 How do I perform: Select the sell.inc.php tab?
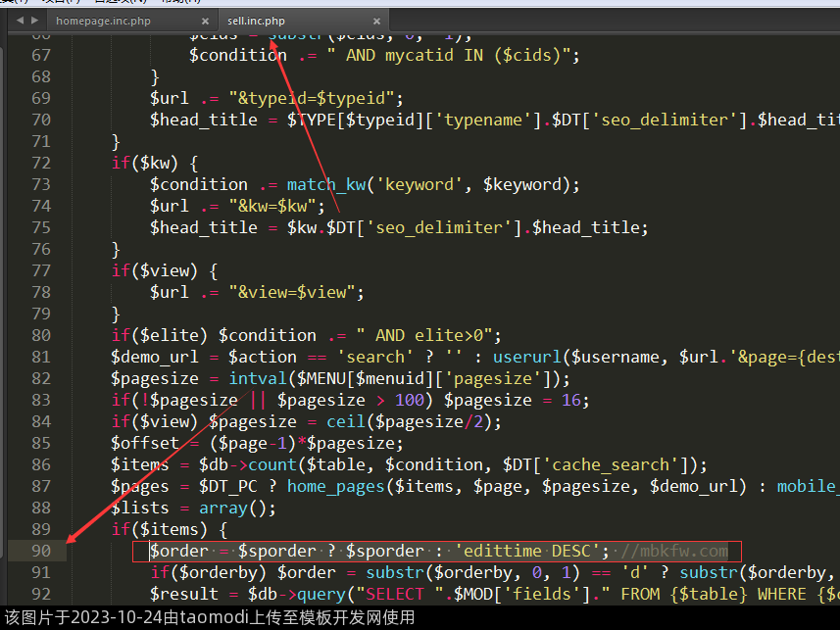click(x=256, y=21)
